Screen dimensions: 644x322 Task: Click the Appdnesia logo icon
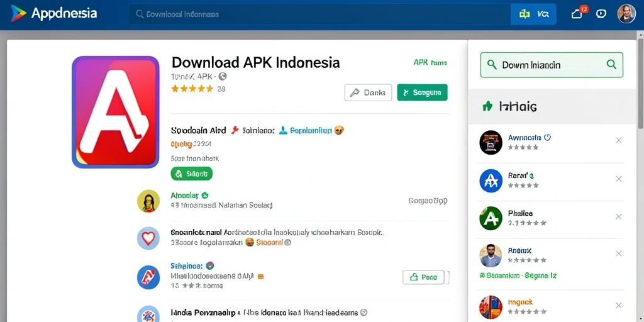(x=18, y=14)
